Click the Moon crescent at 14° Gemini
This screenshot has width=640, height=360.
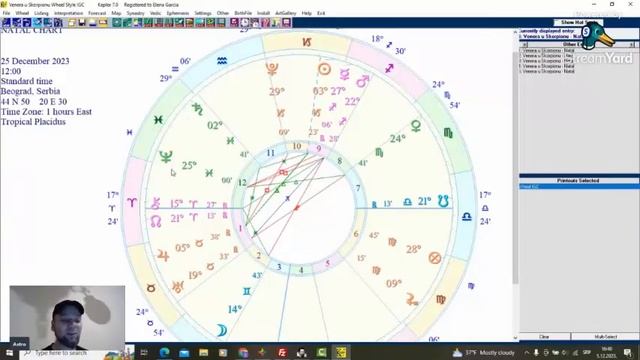pos(222,330)
